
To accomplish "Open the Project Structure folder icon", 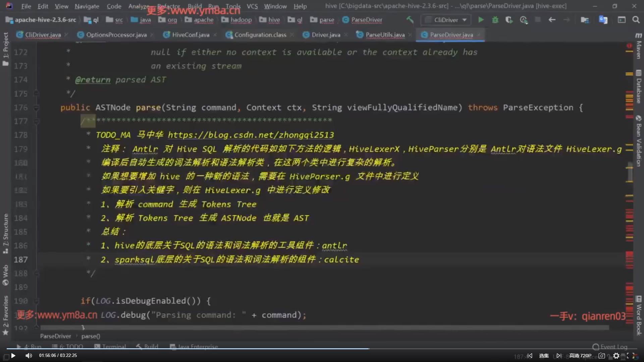I will 585,20.
